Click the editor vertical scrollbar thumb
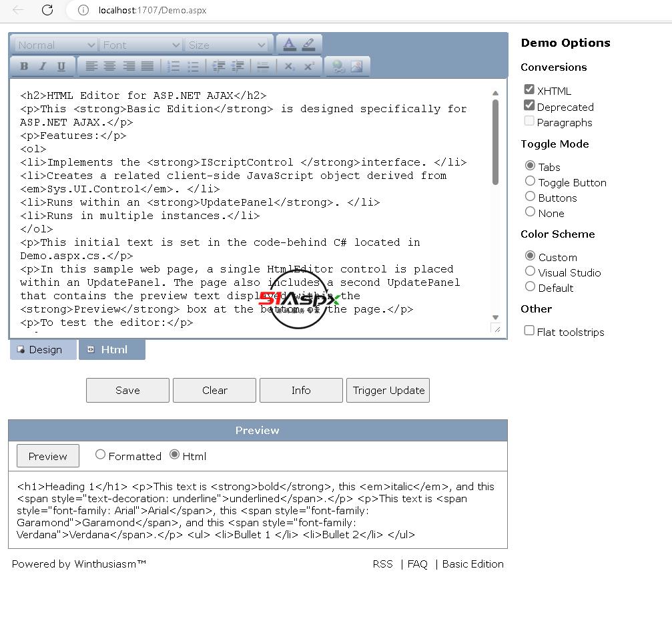Viewport: 672px width, 619px height. click(495, 142)
